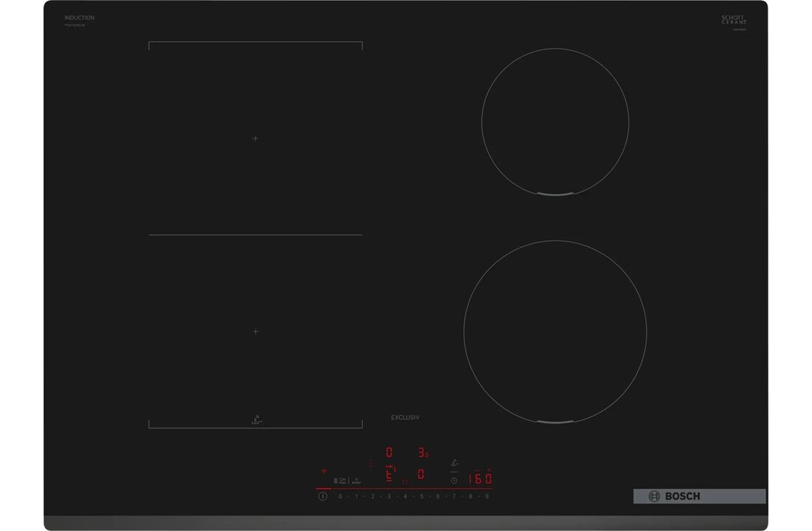This screenshot has width=812, height=531.
Task: Choose power level 3 on number scale
Action: tap(389, 496)
